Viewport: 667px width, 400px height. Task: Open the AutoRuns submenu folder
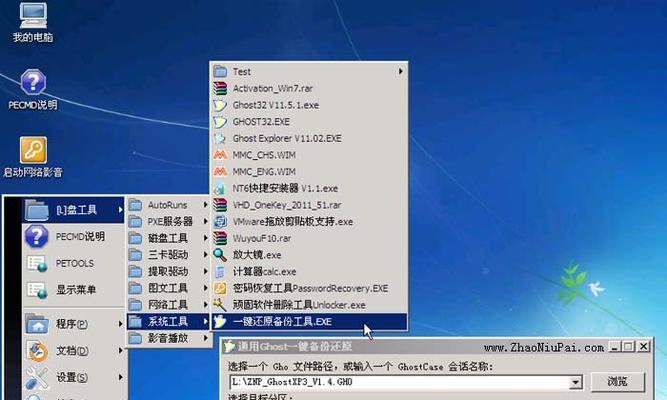pos(168,205)
